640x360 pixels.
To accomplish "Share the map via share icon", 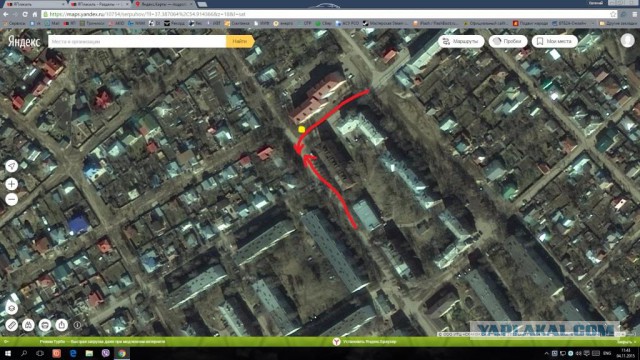I will 61,325.
